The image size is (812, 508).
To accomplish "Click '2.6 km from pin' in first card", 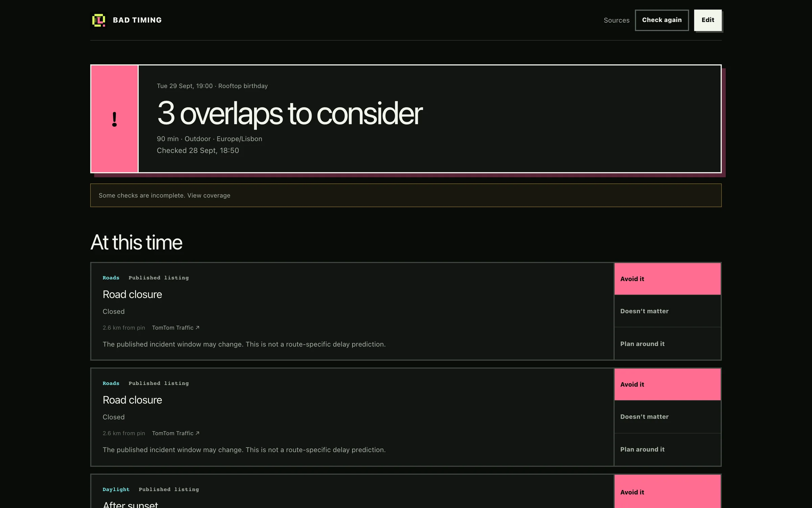I will pyautogui.click(x=124, y=327).
